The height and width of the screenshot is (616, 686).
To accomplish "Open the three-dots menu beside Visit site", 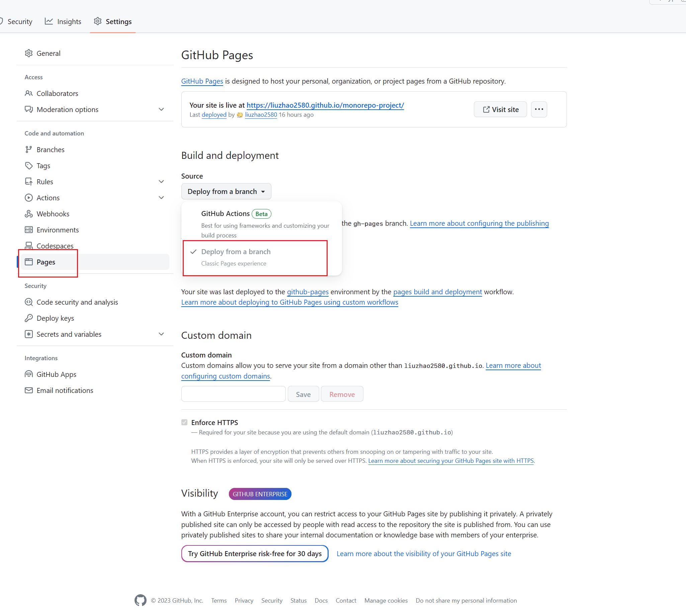I will [539, 109].
